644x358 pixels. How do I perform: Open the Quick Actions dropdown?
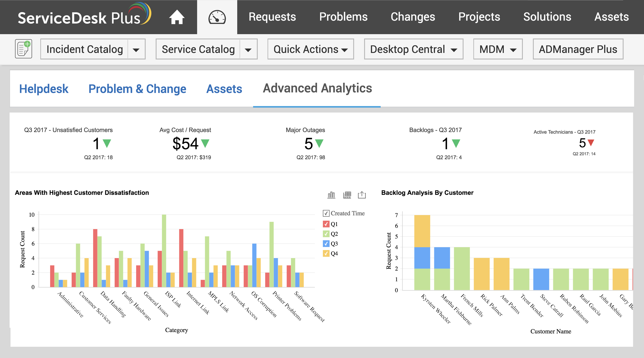pyautogui.click(x=310, y=49)
